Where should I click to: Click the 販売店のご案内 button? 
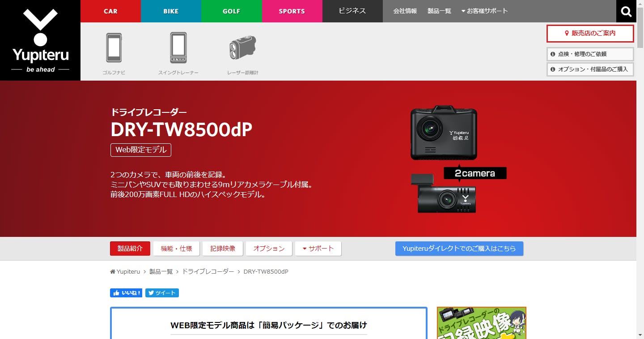pos(590,33)
